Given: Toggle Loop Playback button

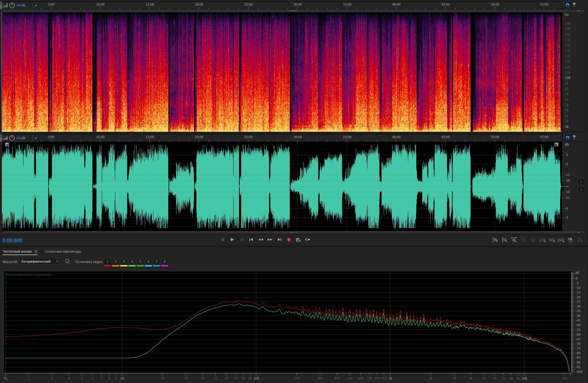Looking at the screenshot, I should click(298, 240).
